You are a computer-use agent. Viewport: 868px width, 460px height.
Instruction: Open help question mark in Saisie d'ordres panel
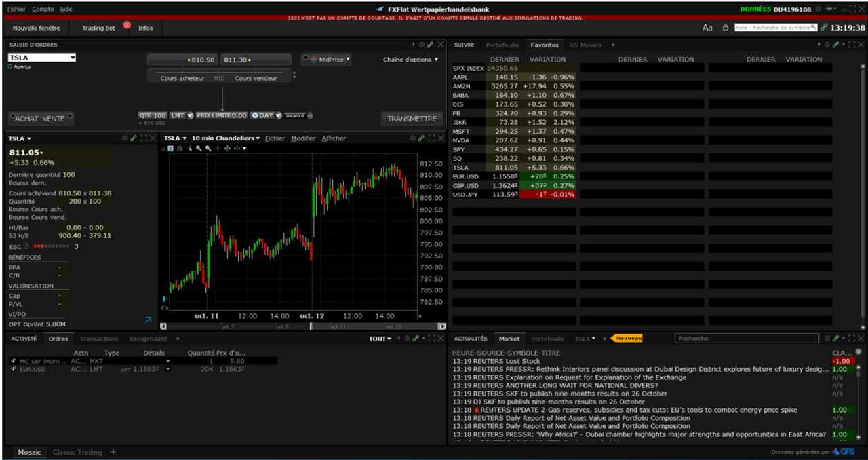point(413,45)
